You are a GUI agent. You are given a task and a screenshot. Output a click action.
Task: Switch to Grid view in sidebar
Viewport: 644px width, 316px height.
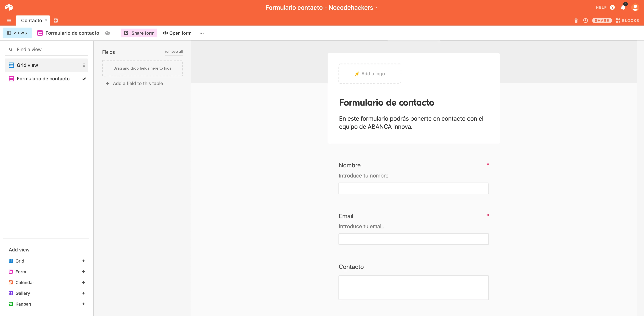28,65
